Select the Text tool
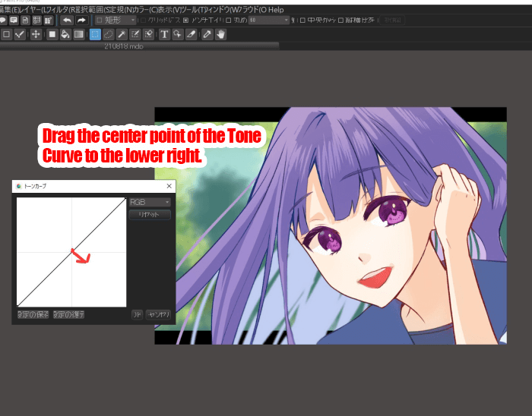 (164, 34)
